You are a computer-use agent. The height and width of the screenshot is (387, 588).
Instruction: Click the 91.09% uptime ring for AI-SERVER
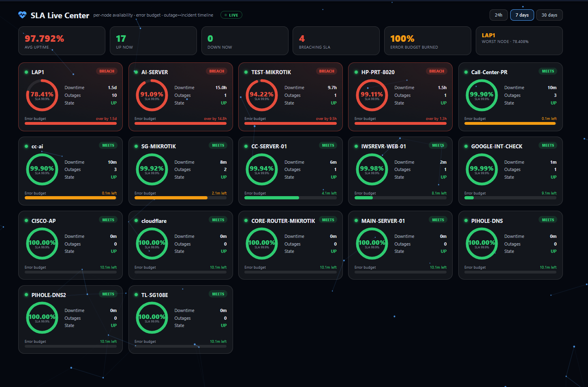(x=152, y=95)
